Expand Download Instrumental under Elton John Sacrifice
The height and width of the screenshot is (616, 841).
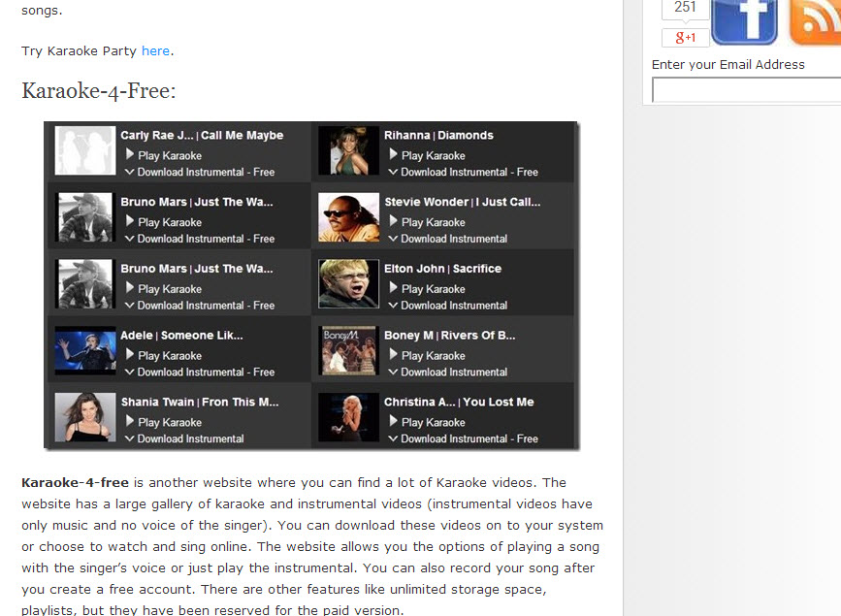(448, 306)
